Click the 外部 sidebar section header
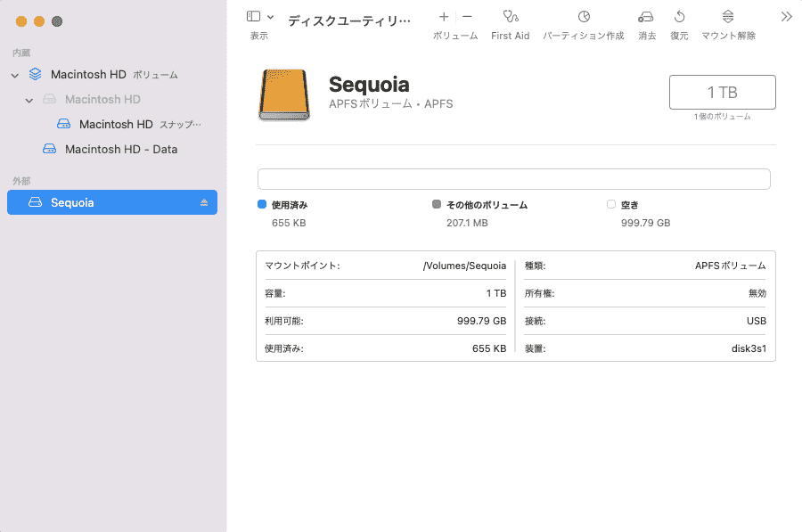 click(21, 181)
